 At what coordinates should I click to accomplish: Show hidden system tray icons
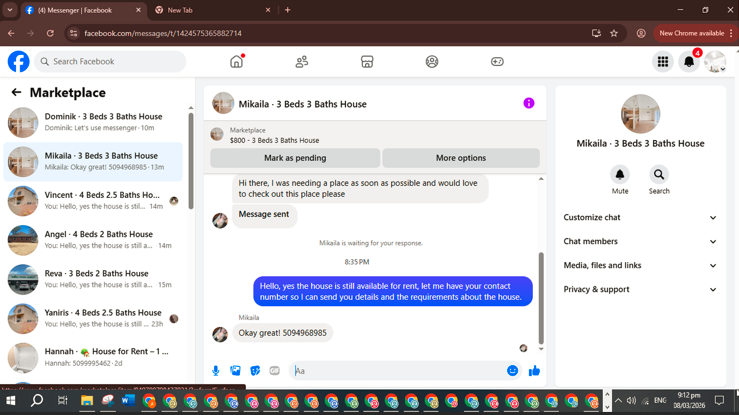618,401
